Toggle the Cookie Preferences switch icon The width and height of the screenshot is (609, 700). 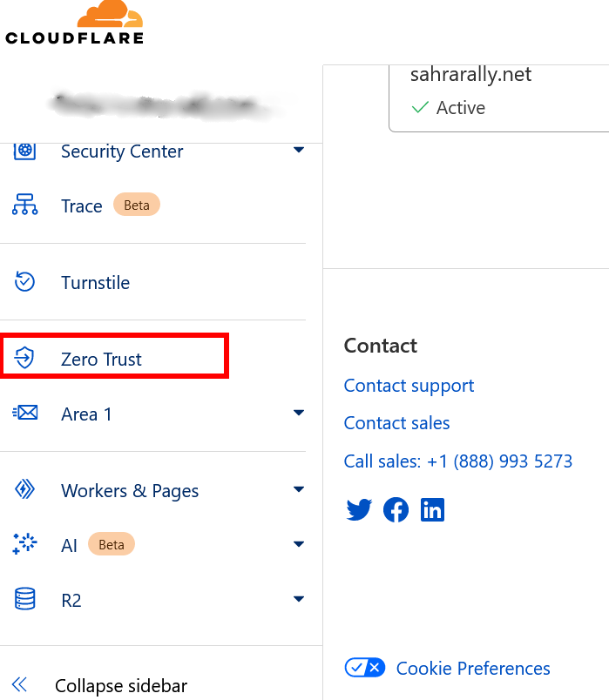364,668
